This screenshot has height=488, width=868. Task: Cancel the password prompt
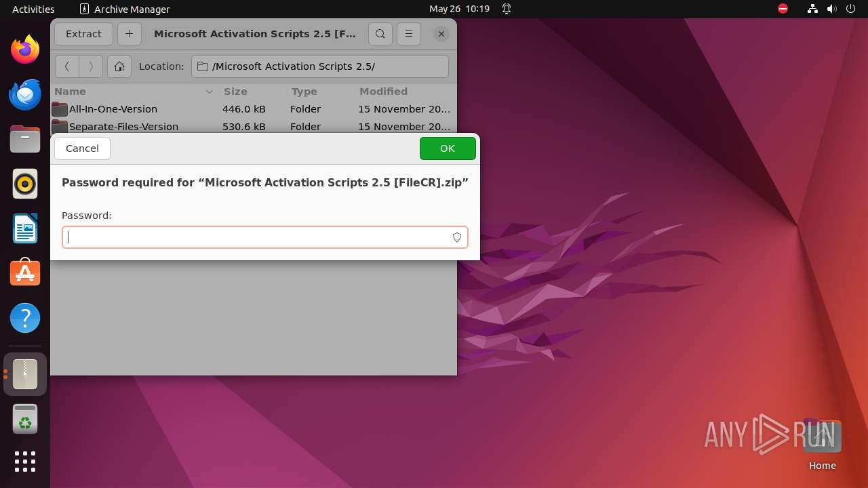[82, 148]
